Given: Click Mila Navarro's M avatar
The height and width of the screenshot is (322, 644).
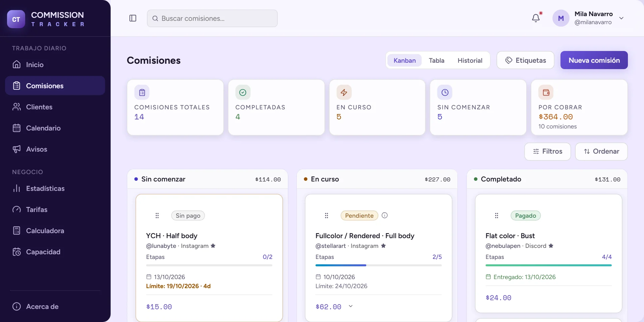Looking at the screenshot, I should (x=561, y=18).
